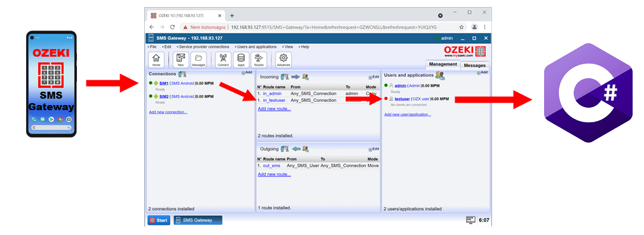Click Edit in the Incoming panel
The height and width of the screenshot is (235, 644).
pos(374,77)
